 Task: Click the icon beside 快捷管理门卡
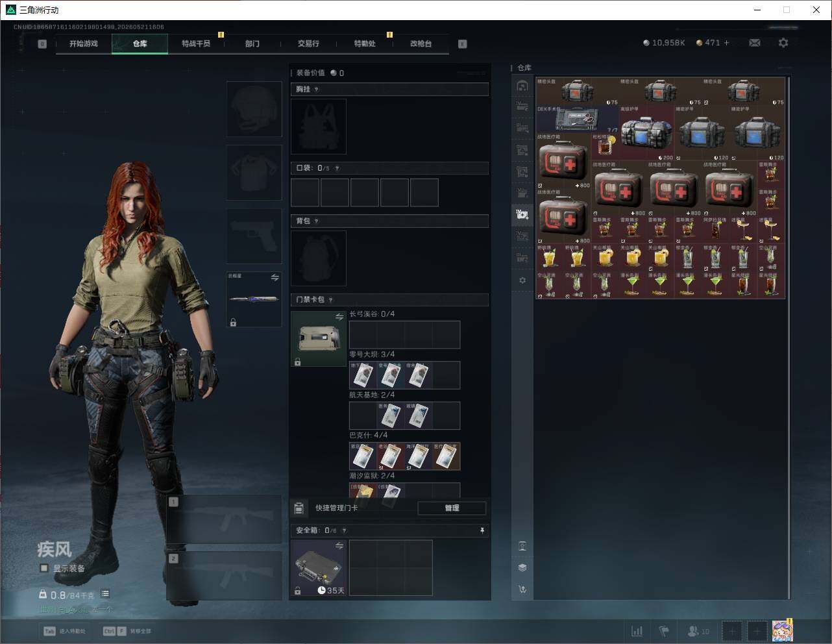pos(299,508)
